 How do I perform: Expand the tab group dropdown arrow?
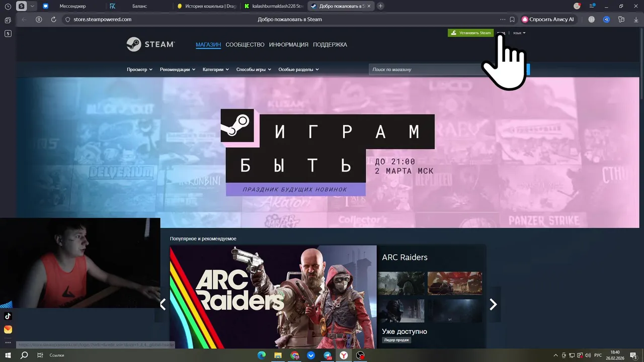pos(33,6)
